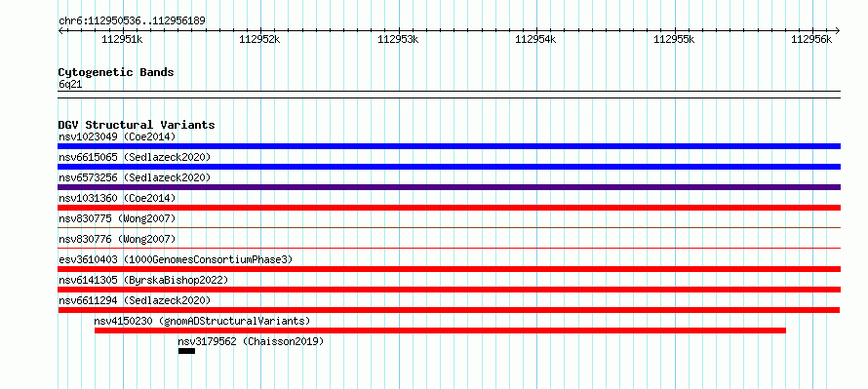Click the short black bar for nsv3179562

pyautogui.click(x=186, y=351)
